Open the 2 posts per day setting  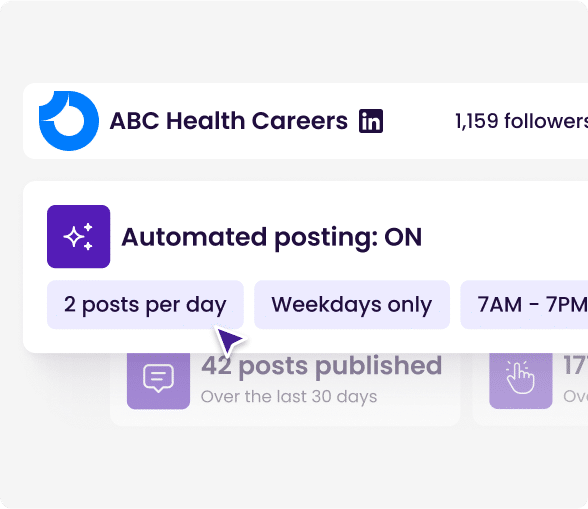[x=145, y=305]
